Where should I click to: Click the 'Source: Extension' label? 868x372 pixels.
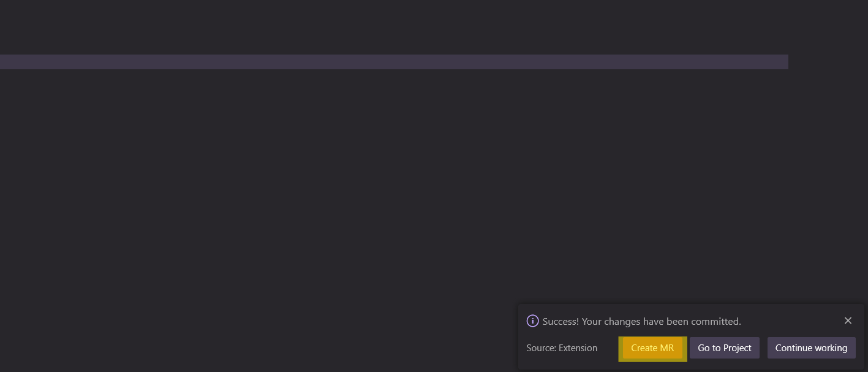pyautogui.click(x=562, y=348)
